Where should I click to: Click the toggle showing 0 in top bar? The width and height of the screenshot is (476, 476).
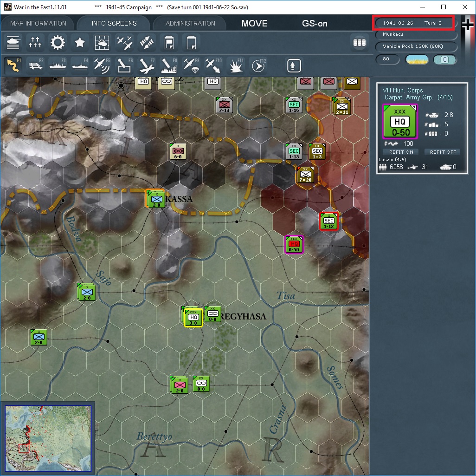point(445,59)
